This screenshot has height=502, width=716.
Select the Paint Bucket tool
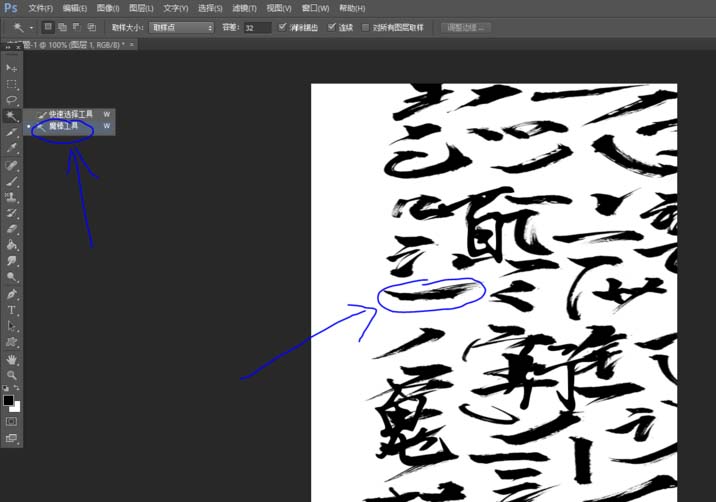coord(11,245)
